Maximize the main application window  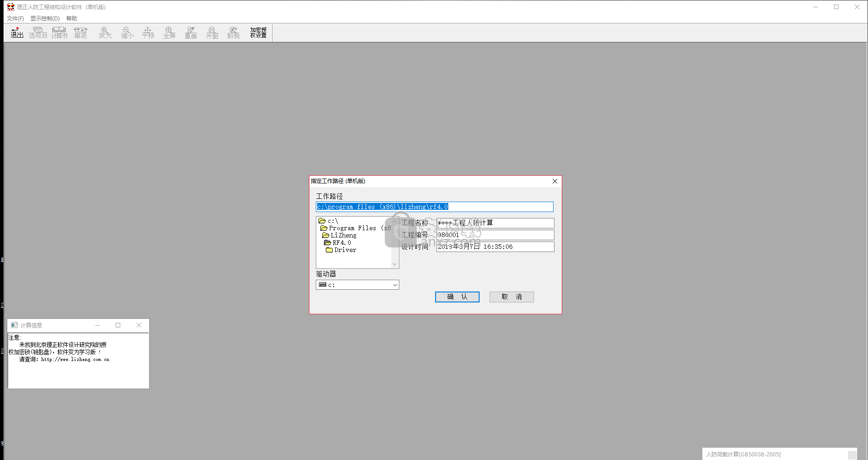[x=836, y=7]
